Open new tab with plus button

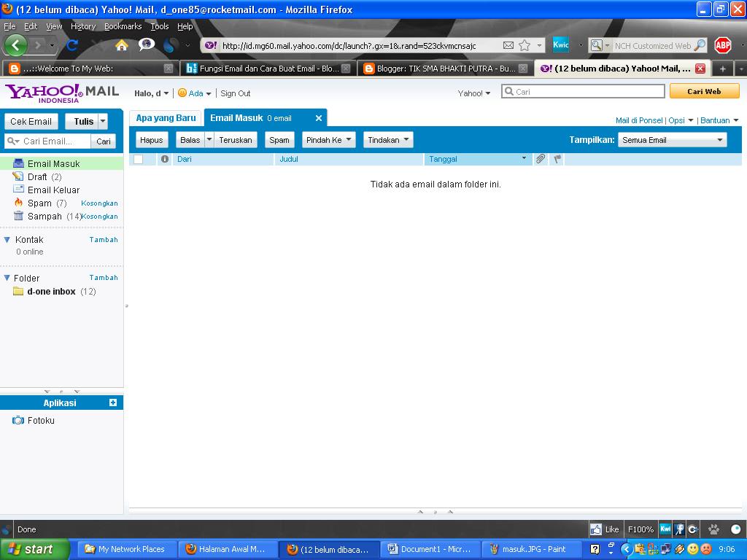click(x=723, y=69)
